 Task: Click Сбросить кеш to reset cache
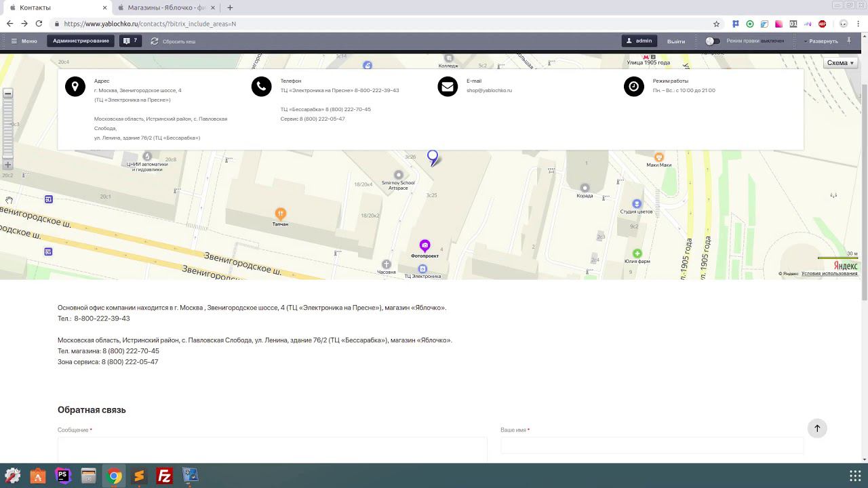click(173, 41)
